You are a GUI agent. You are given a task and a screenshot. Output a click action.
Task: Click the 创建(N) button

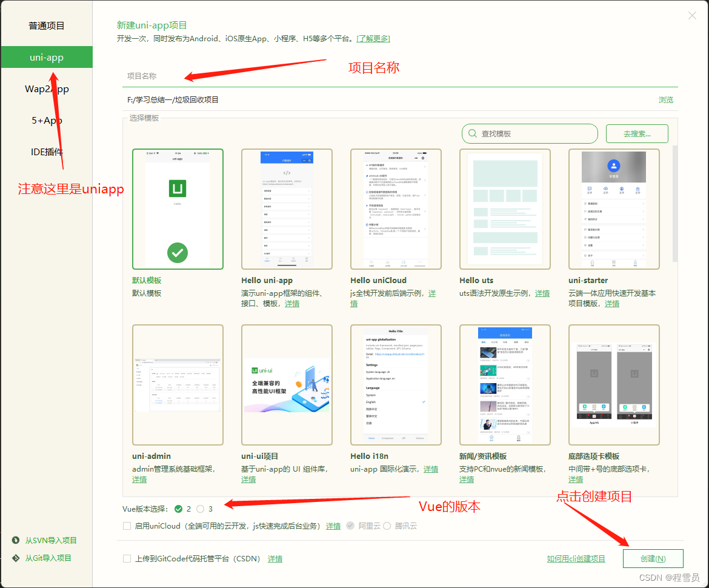pos(653,559)
